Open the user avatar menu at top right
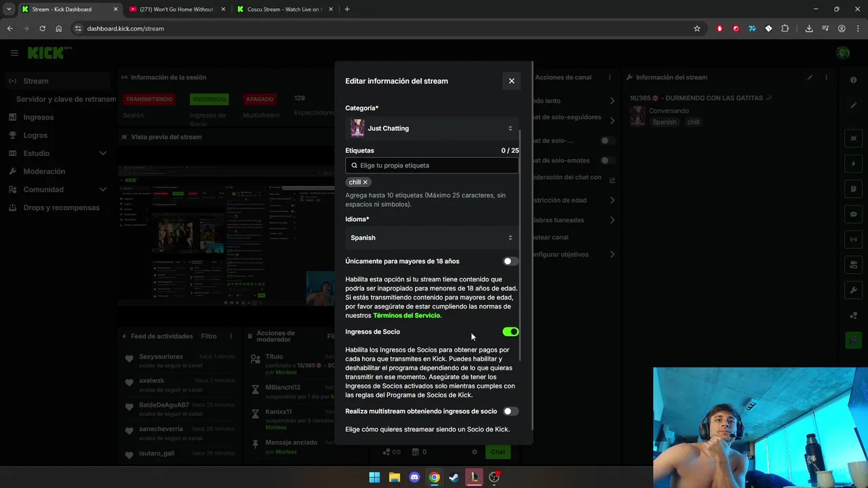 click(x=843, y=53)
